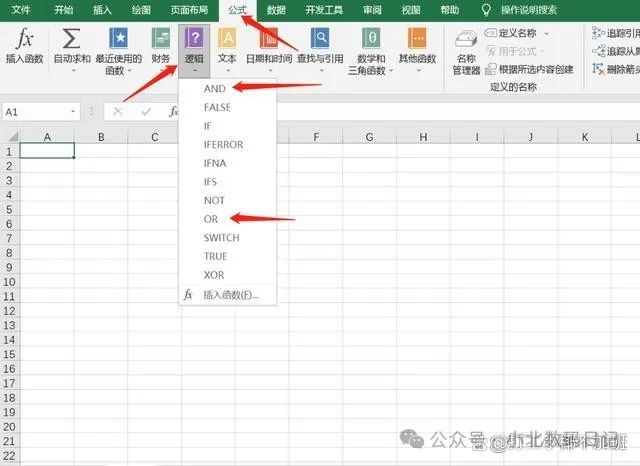
Task: Choose OR from the logical menu
Action: (x=228, y=219)
